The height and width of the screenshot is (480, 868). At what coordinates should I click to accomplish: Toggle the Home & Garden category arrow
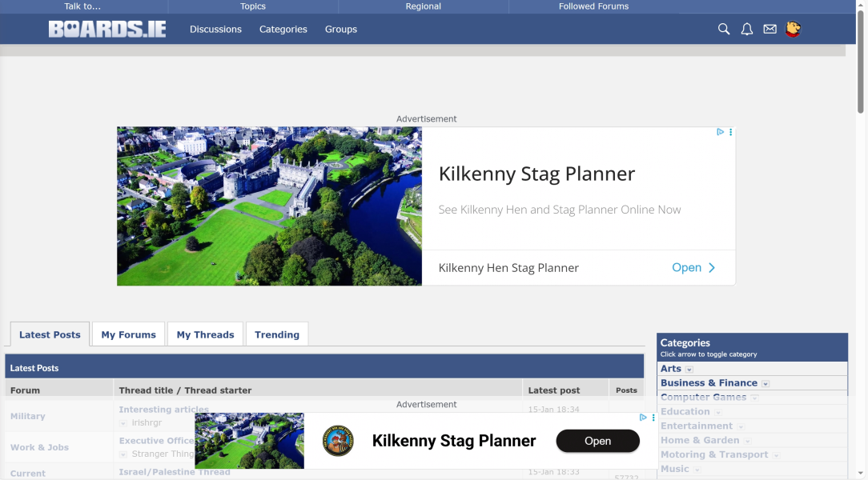click(x=747, y=442)
